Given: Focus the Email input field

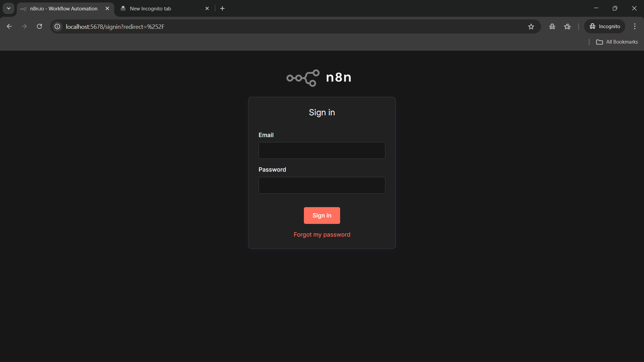Looking at the screenshot, I should click(322, 150).
